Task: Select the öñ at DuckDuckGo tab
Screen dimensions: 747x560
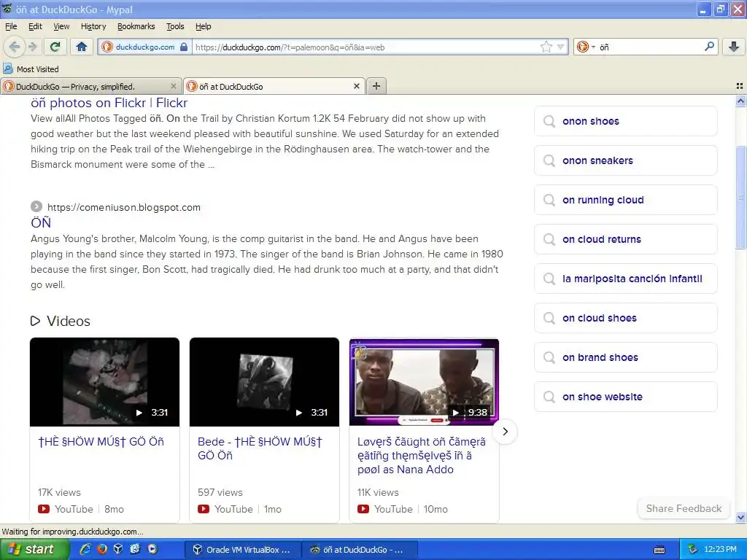Action: click(274, 86)
